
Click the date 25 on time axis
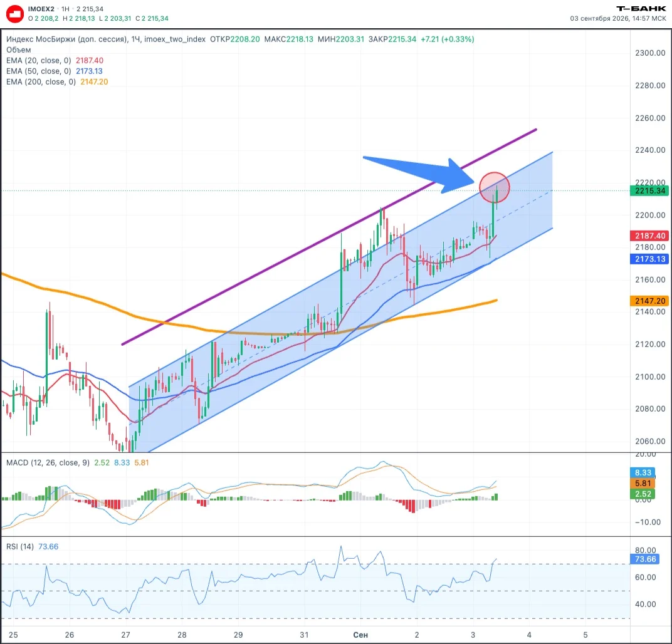point(13,635)
